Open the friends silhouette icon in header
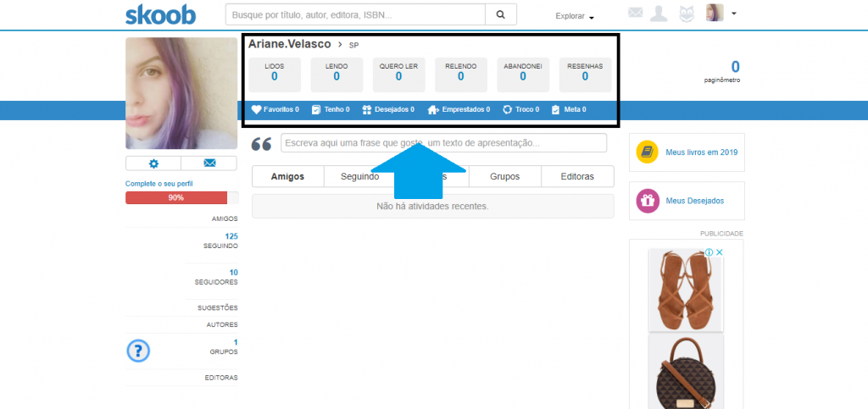The width and height of the screenshot is (868, 409). [658, 14]
